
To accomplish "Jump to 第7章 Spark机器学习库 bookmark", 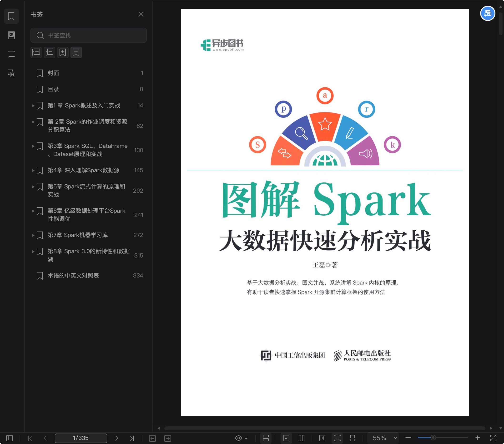I will tap(78, 235).
